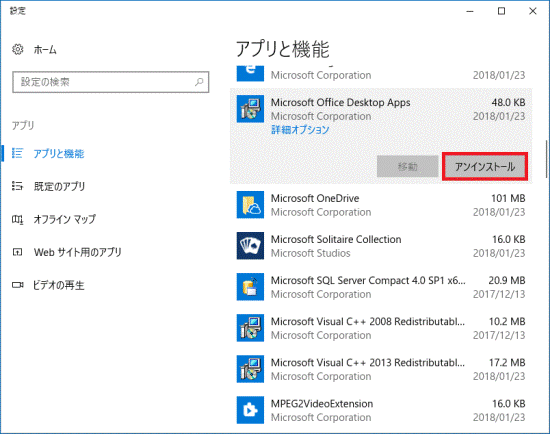Click the アンインストール button
Screen dimensions: 550x434
(x=485, y=167)
